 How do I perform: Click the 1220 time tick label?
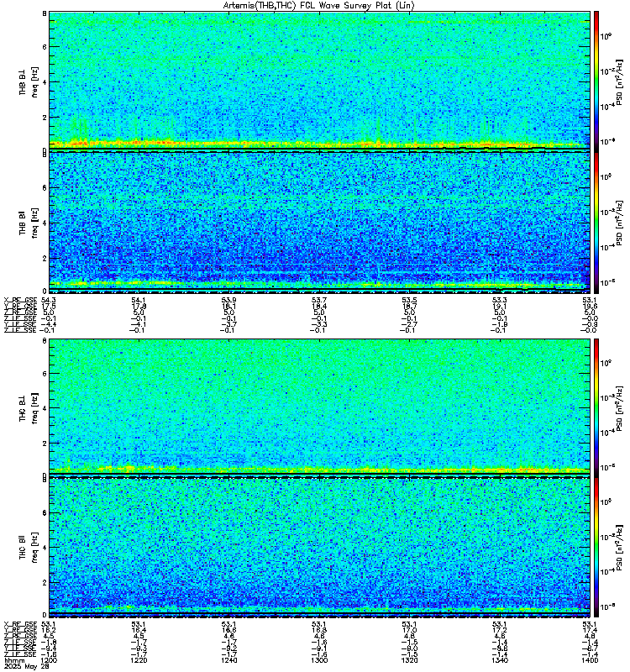[139, 660]
